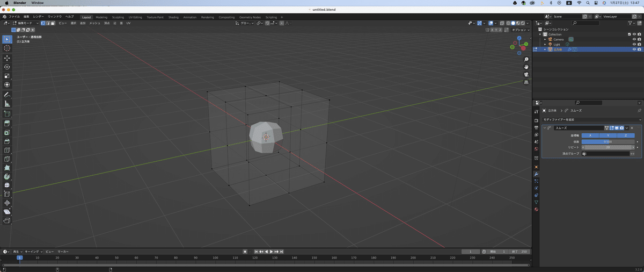Select Face select mode icon

[x=53, y=23]
